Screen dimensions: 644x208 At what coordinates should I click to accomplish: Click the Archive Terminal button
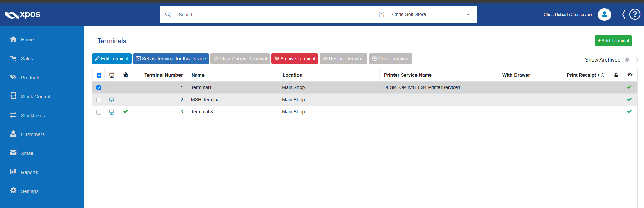point(295,59)
